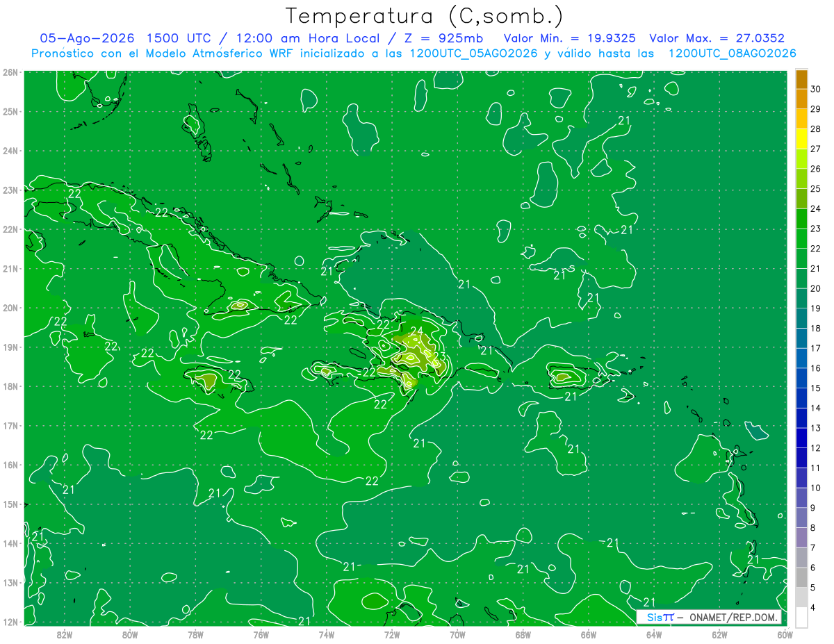Click the '62W' longitude axis label
Image resolution: width=834 pixels, height=644 pixels.
(x=719, y=634)
